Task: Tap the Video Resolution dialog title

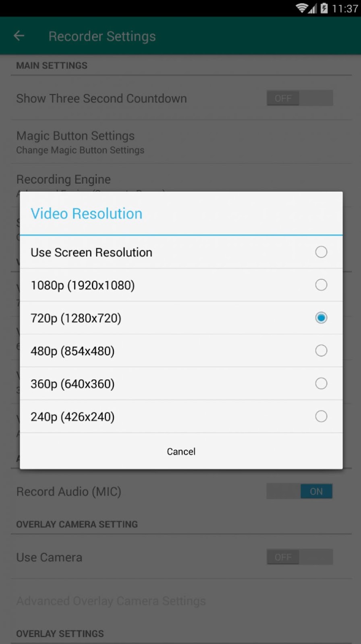Action: click(87, 213)
